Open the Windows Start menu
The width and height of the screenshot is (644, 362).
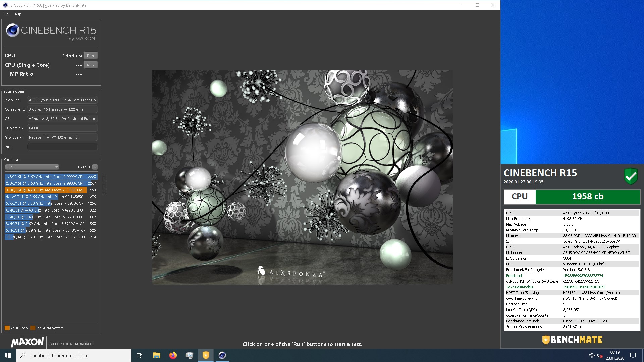pos(8,355)
